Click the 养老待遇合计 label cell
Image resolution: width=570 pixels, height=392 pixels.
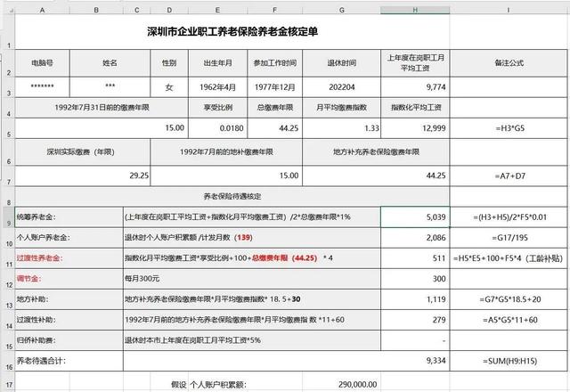[69, 361]
